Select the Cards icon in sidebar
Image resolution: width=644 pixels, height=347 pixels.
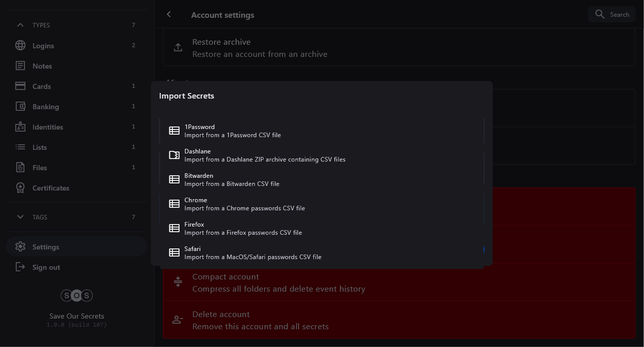[x=20, y=86]
